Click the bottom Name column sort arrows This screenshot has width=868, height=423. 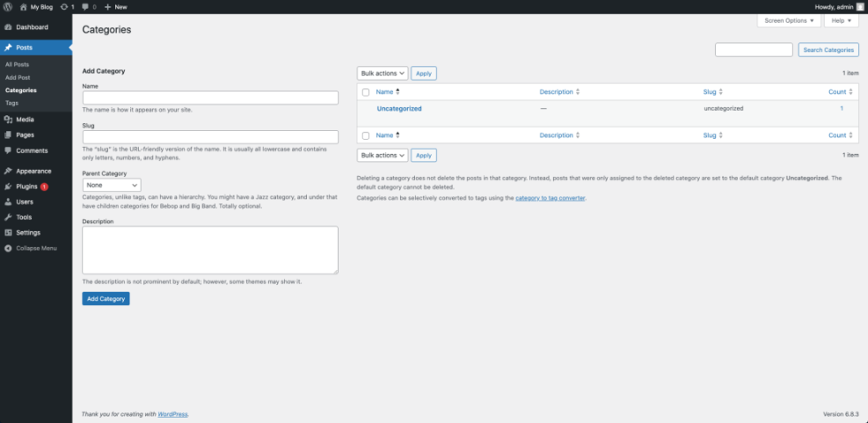[x=398, y=135]
